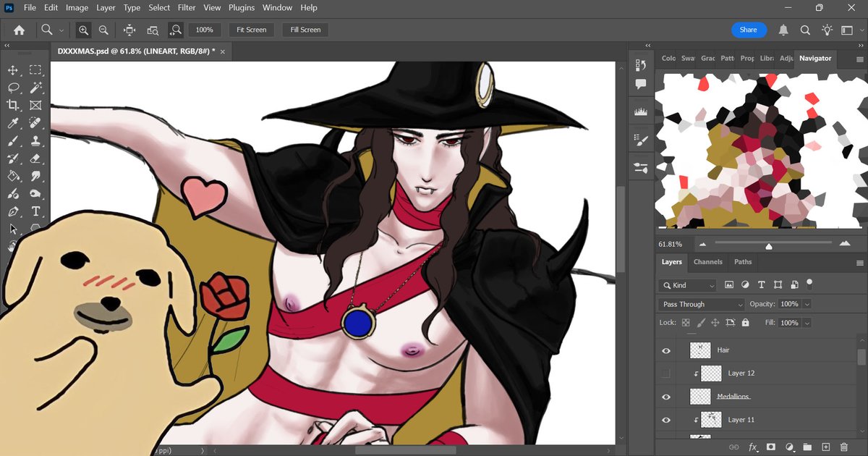Viewport: 868px width, 456px height.
Task: Select the Paint Bucket tool
Action: click(13, 177)
